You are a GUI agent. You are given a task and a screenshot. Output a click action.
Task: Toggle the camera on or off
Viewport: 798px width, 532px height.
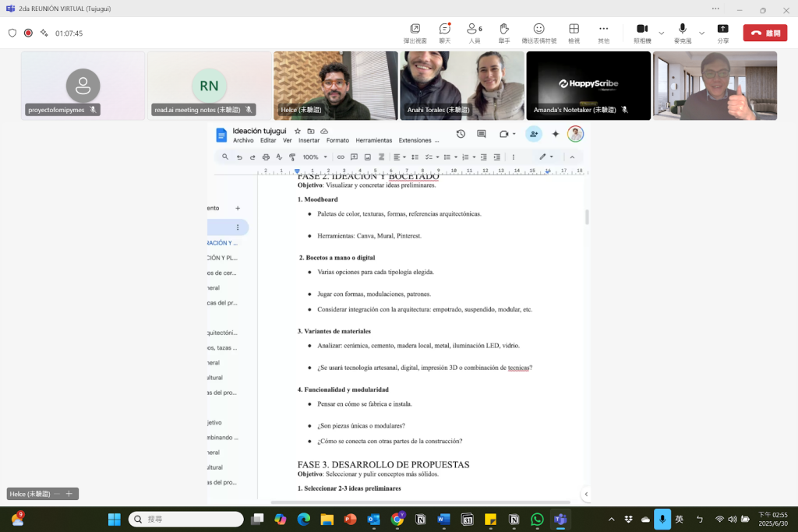tap(642, 32)
